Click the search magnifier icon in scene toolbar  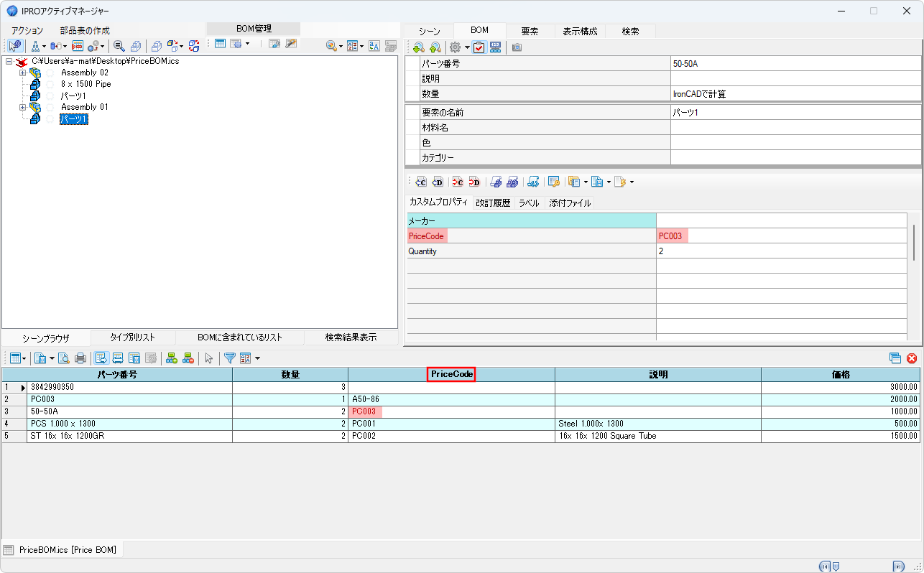click(119, 46)
